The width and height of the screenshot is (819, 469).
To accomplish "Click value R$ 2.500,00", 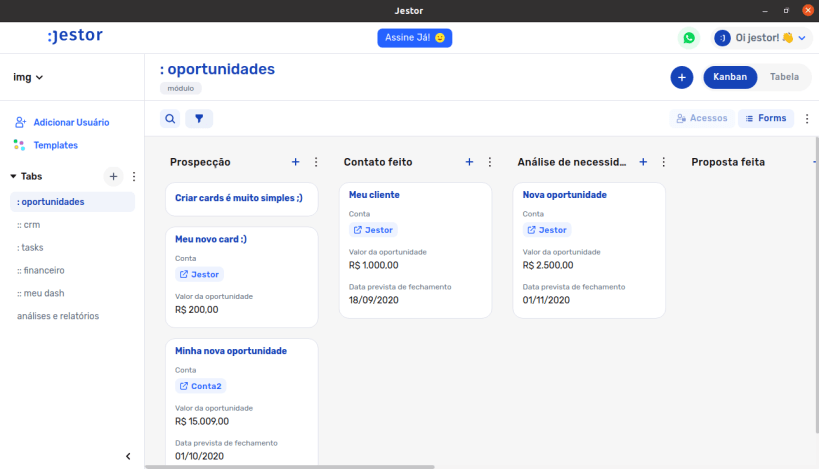I will click(x=548, y=265).
